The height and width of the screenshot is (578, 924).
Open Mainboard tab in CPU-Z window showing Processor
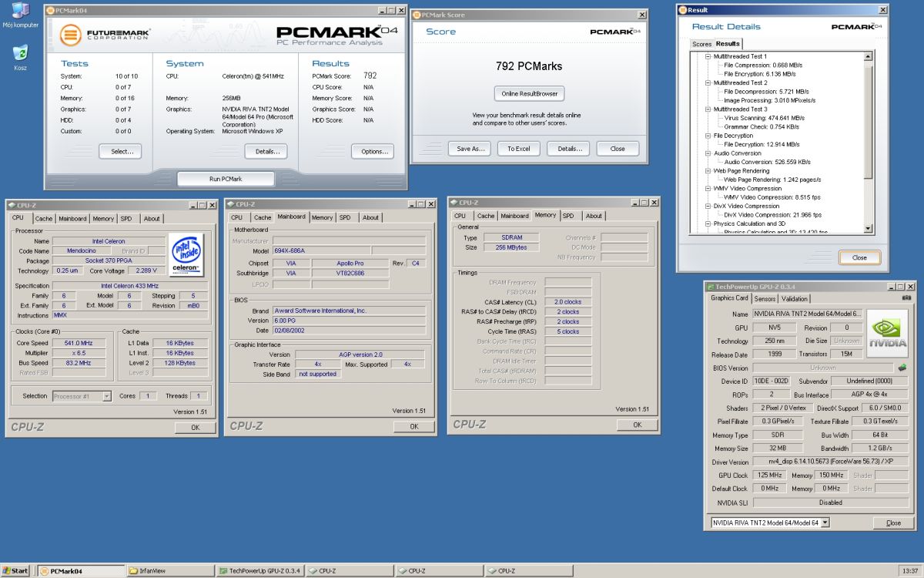(73, 219)
